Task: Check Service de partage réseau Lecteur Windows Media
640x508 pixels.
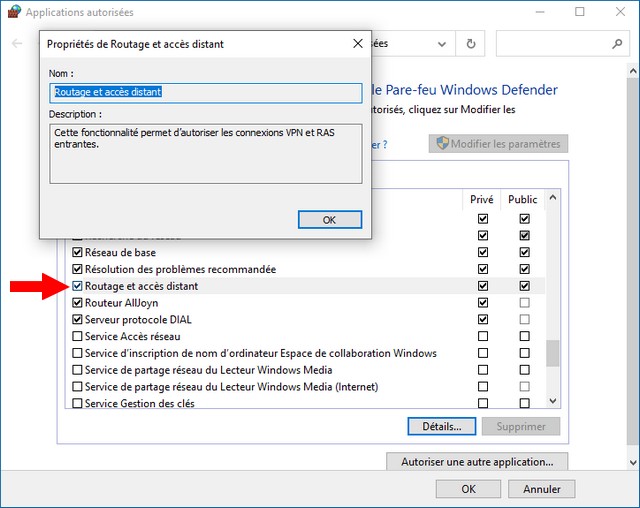Action: click(77, 370)
